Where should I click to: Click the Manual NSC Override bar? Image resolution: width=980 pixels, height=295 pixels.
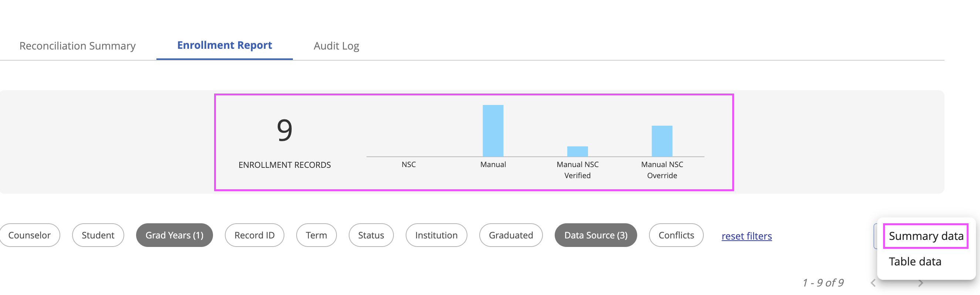click(x=662, y=141)
